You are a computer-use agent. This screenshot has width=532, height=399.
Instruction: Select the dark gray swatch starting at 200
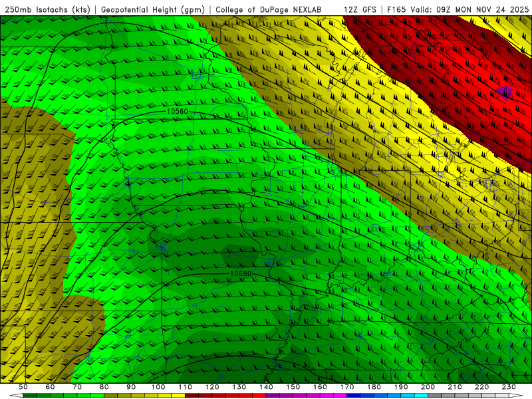(x=435, y=395)
